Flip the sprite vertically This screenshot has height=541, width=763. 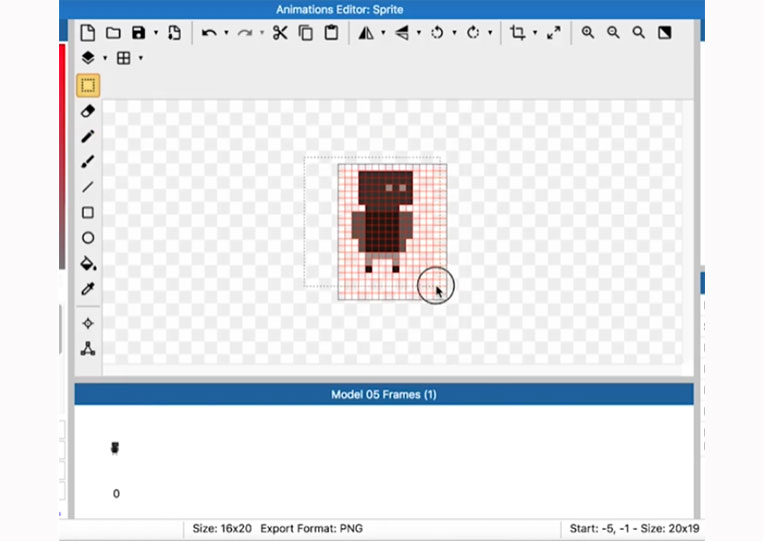[x=402, y=33]
